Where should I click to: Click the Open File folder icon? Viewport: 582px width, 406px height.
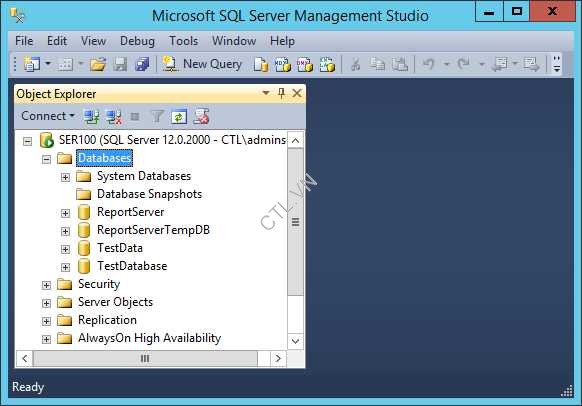pos(98,64)
